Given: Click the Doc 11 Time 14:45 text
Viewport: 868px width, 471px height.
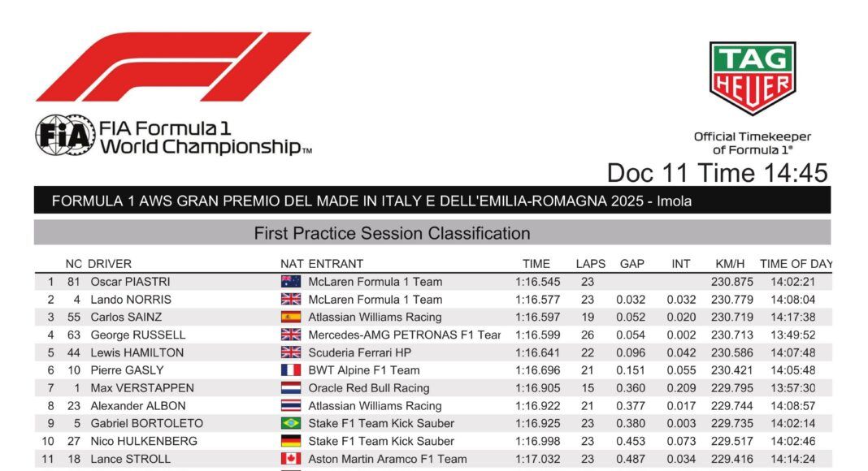Looking at the screenshot, I should 717,173.
